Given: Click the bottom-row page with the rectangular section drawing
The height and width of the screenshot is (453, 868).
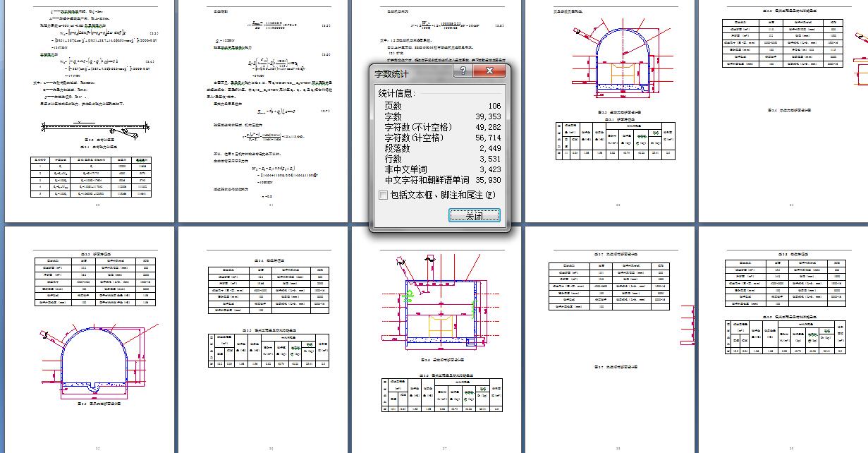Looking at the screenshot, I should pos(435,339).
